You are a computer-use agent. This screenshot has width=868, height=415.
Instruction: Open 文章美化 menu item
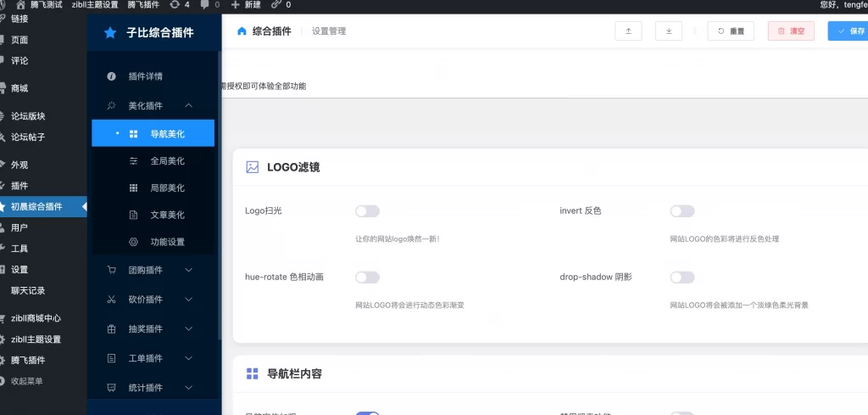[167, 215]
